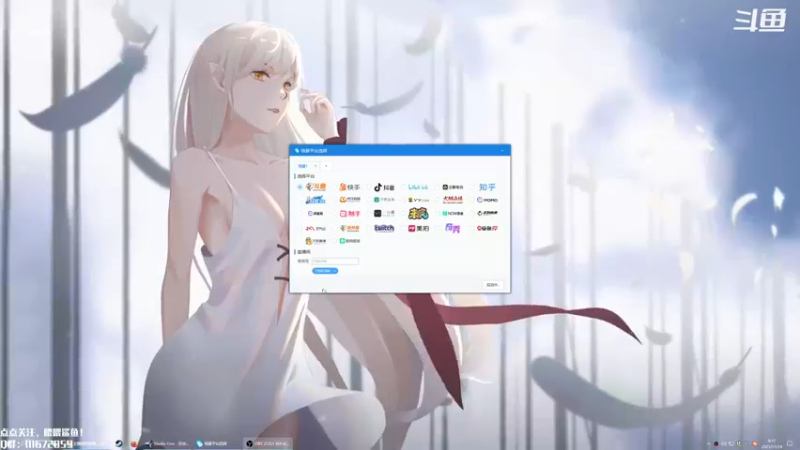Open Firefox from the taskbar
Screen dimensions: 800x450
(x=134, y=443)
